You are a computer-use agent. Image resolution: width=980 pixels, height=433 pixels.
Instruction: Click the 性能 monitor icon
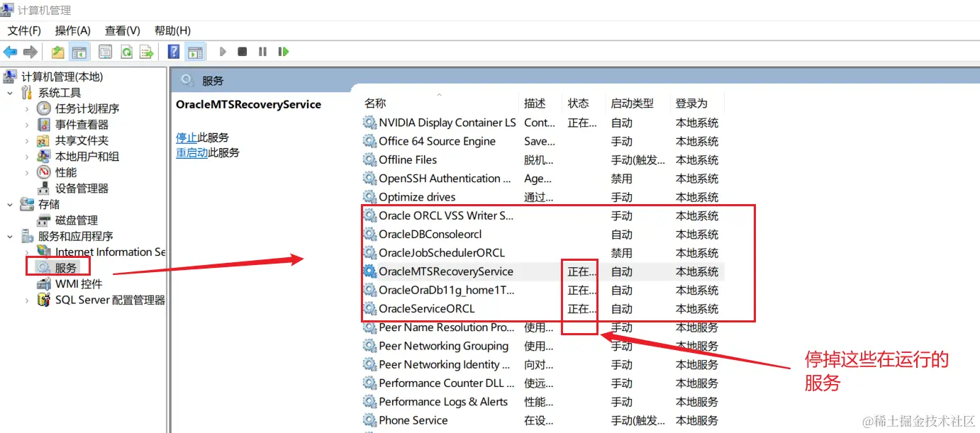click(x=44, y=172)
